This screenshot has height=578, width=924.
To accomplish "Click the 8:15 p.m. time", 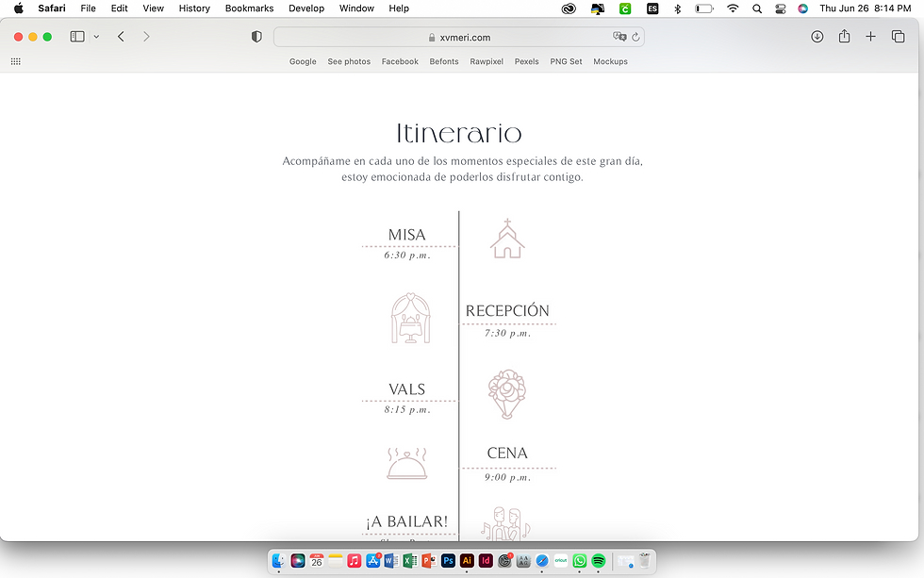I will (x=407, y=409).
